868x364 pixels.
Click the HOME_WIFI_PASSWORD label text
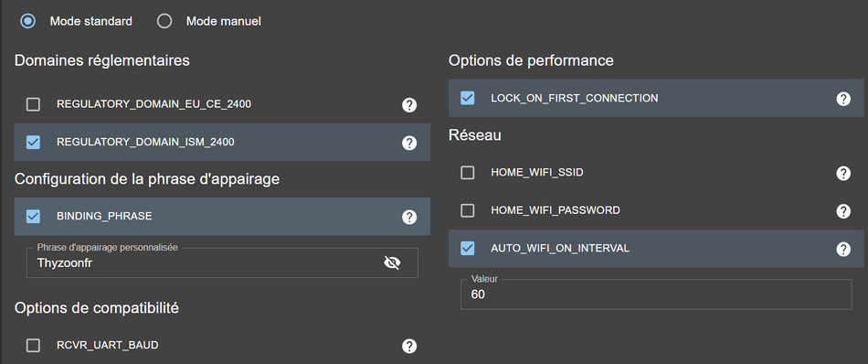click(556, 210)
